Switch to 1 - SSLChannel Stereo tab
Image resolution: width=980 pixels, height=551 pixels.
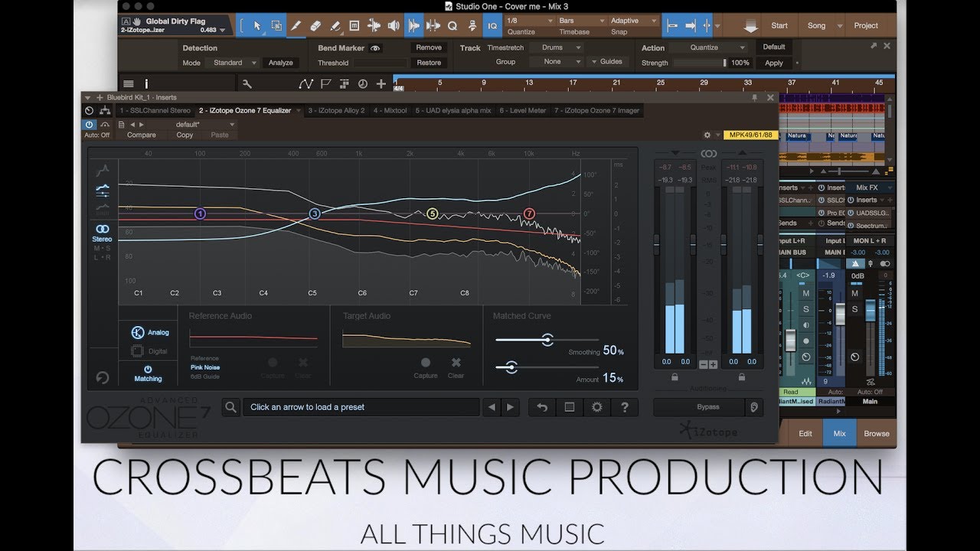pyautogui.click(x=155, y=110)
